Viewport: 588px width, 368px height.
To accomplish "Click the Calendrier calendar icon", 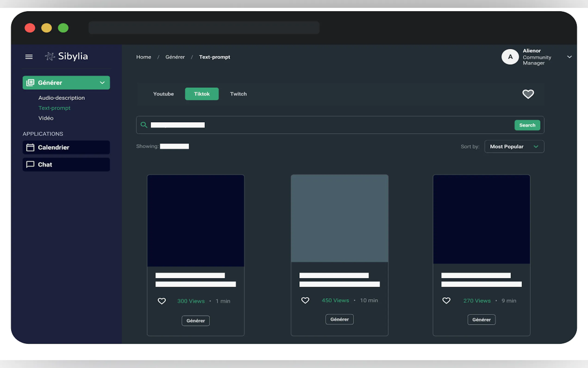I will 30,147.
